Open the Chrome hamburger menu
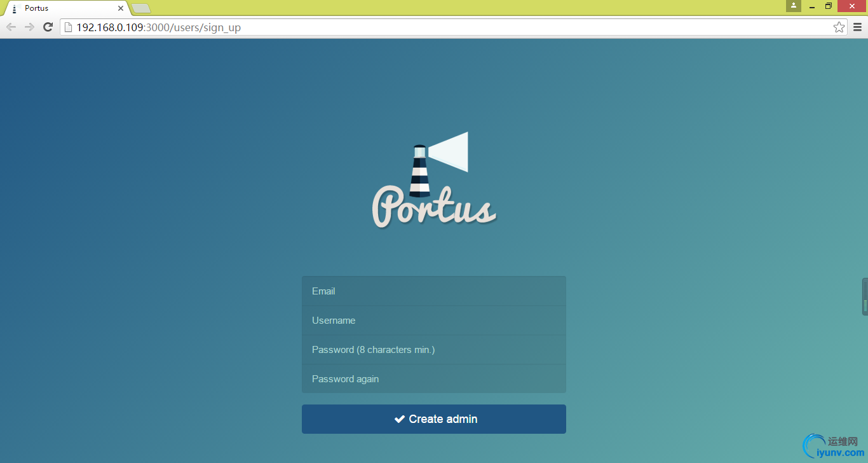 (x=857, y=27)
